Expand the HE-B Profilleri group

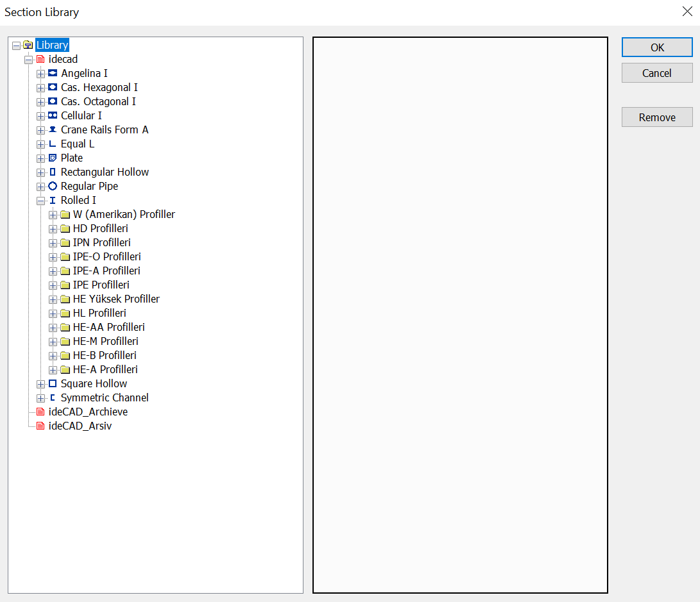coord(53,355)
